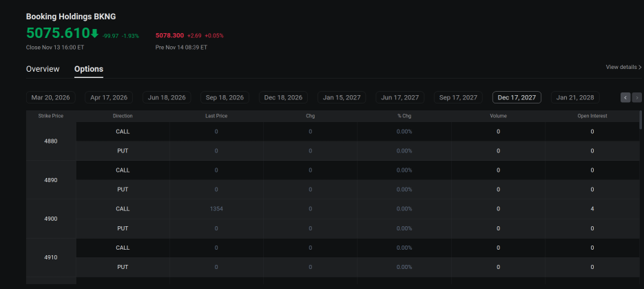Image resolution: width=644 pixels, height=289 pixels.
Task: Pick the Jun 17, 2027 expiration
Action: pos(400,98)
